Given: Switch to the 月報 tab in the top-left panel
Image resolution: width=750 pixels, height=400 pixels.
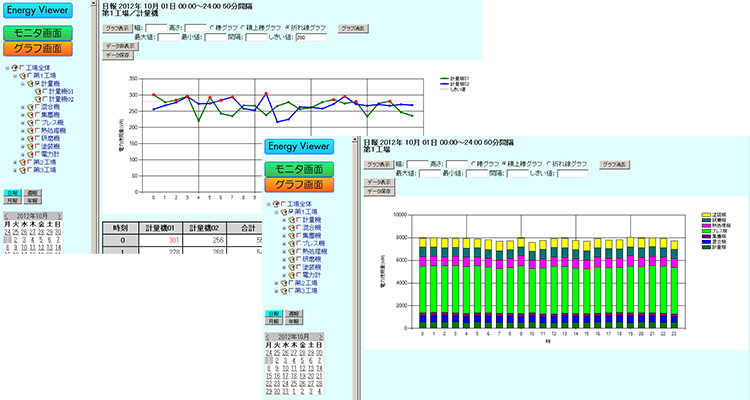Looking at the screenshot, I should (10, 199).
